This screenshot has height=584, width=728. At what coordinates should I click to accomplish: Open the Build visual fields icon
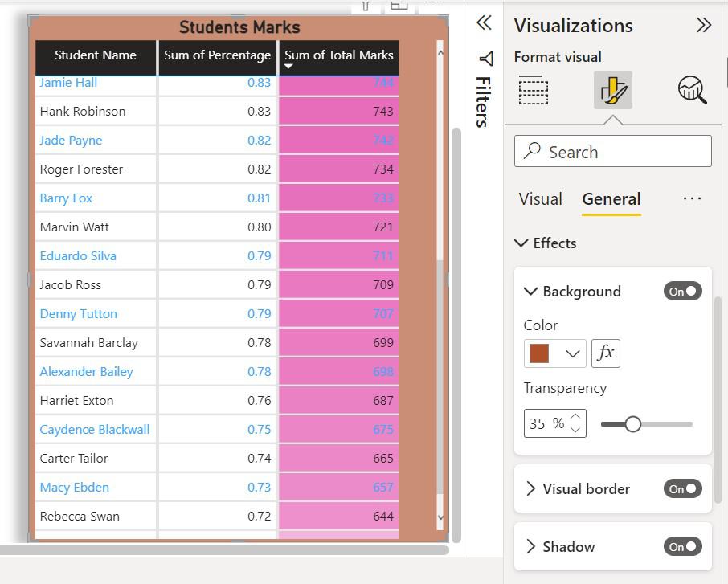point(533,90)
